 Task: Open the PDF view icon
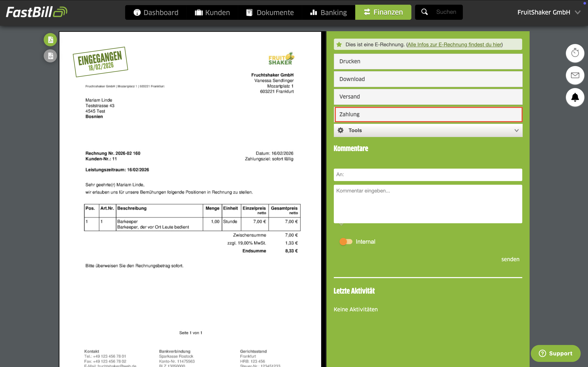tap(50, 40)
